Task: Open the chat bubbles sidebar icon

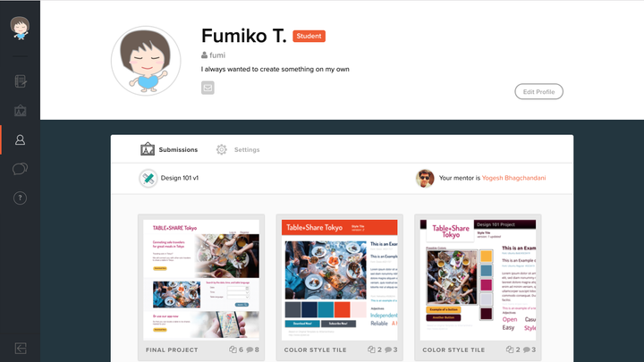Action: (20, 169)
